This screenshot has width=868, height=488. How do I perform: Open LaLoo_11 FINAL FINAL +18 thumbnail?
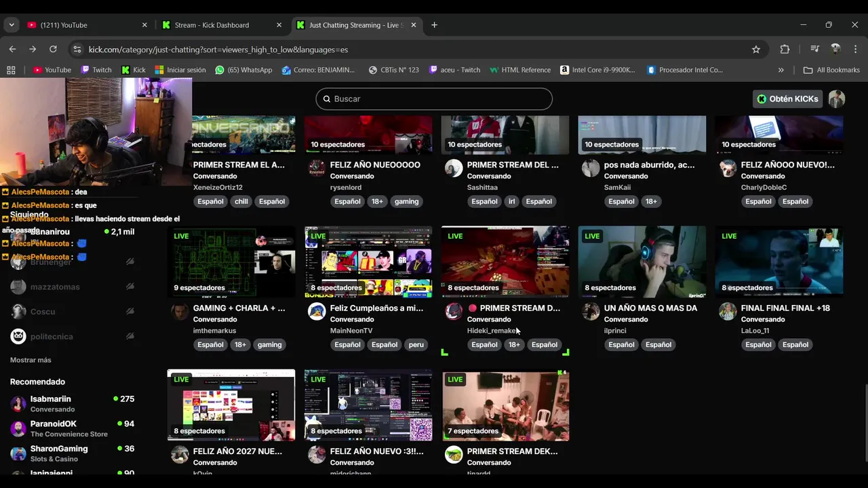click(779, 262)
